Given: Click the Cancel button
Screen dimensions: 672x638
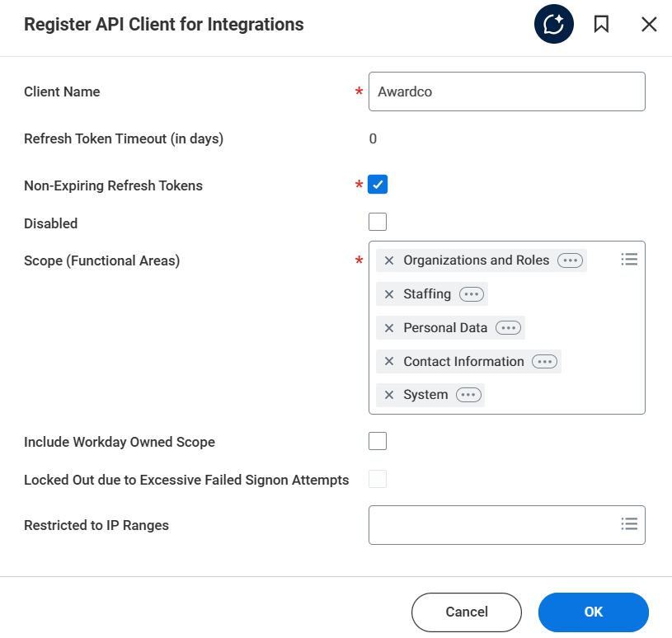Looking at the screenshot, I should click(467, 612).
